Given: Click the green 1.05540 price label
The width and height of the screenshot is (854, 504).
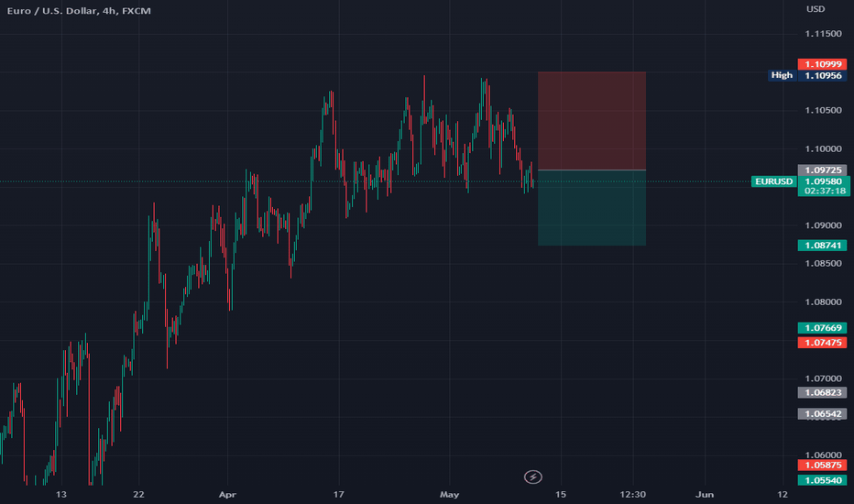Looking at the screenshot, I should [823, 480].
